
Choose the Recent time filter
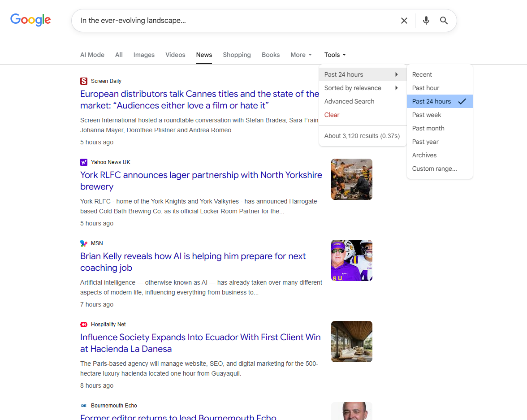click(x=440, y=74)
